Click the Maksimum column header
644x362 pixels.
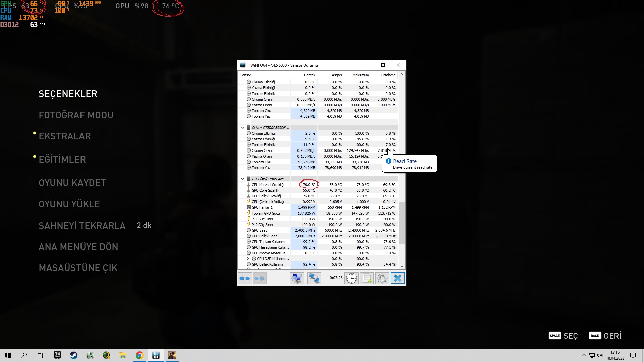(360, 75)
